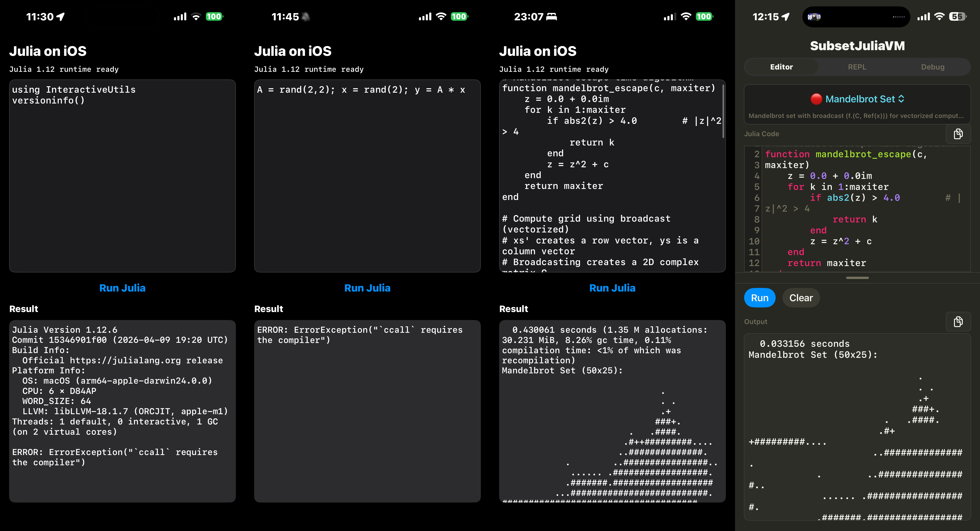Tap the "LLVM: libLLVM-18.1.7" line
Screen dimensions: 980x531
[x=125, y=411]
